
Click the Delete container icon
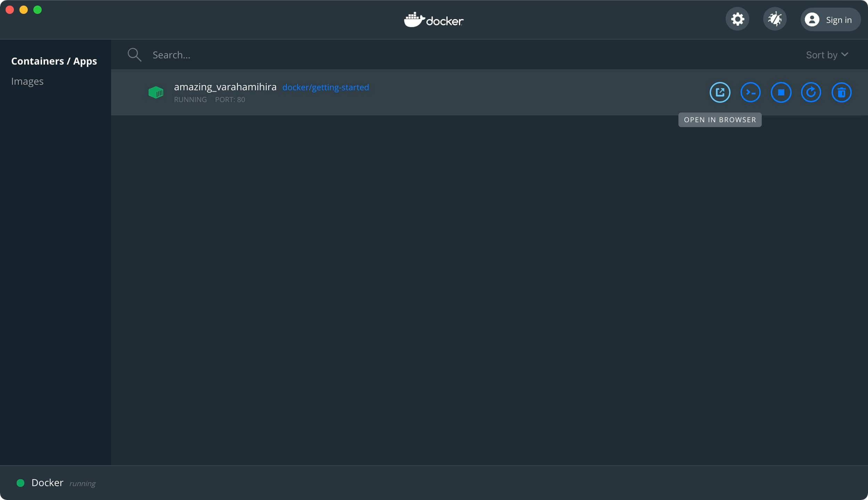841,92
